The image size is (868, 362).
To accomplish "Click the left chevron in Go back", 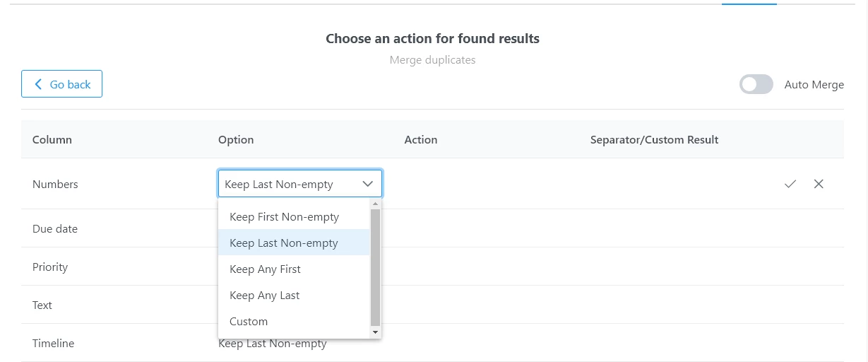I will tap(38, 84).
